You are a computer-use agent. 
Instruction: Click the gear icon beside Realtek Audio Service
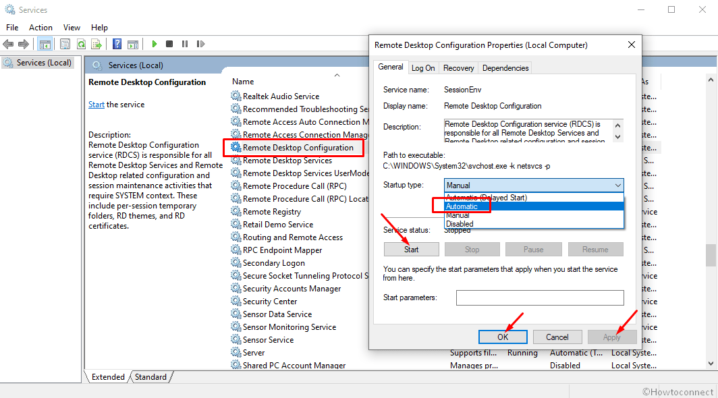tap(236, 96)
